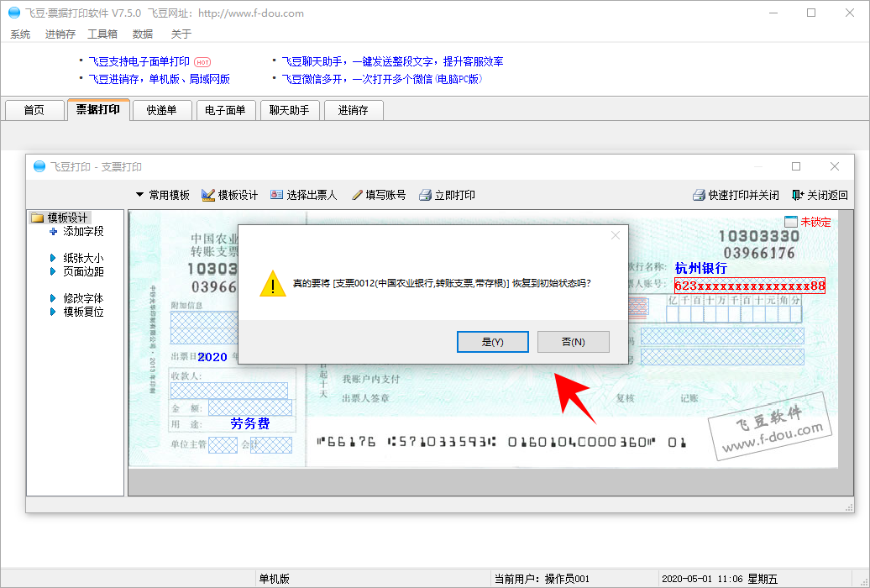Image resolution: width=870 pixels, height=588 pixels.
Task: Click the arrow icon beside 页面边距
Action: tap(53, 271)
